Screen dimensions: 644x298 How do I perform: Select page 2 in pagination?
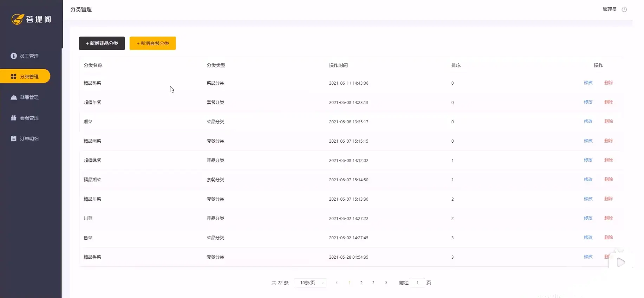(362, 283)
